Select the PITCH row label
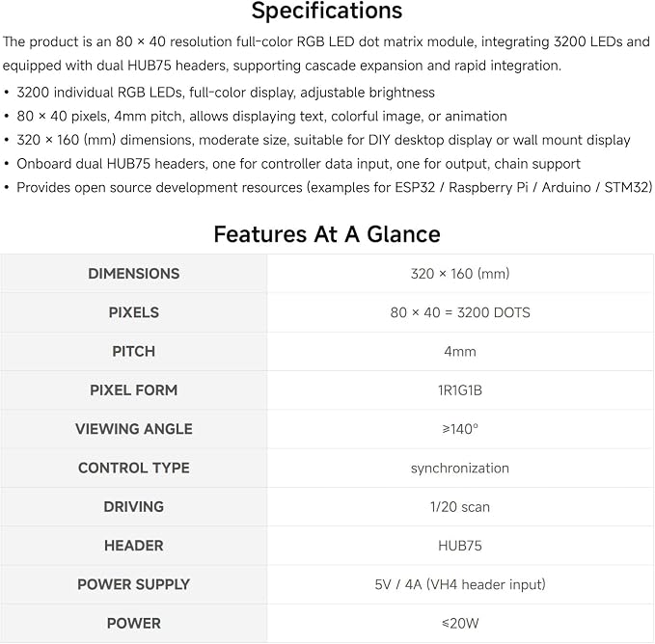 pos(134,352)
